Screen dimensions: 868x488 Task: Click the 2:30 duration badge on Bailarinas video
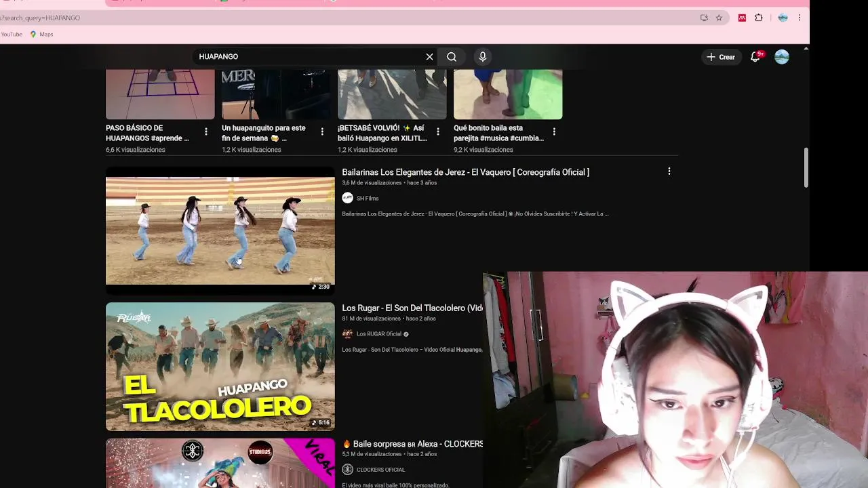coord(320,287)
